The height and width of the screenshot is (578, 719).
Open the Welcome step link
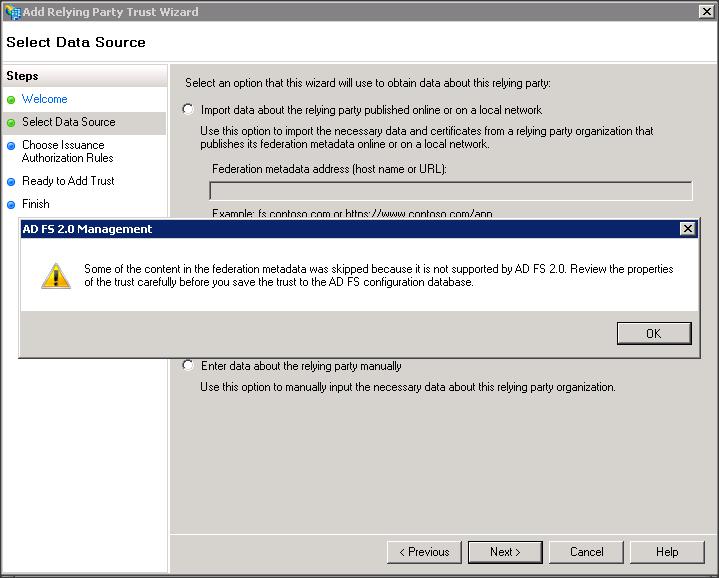point(44,99)
